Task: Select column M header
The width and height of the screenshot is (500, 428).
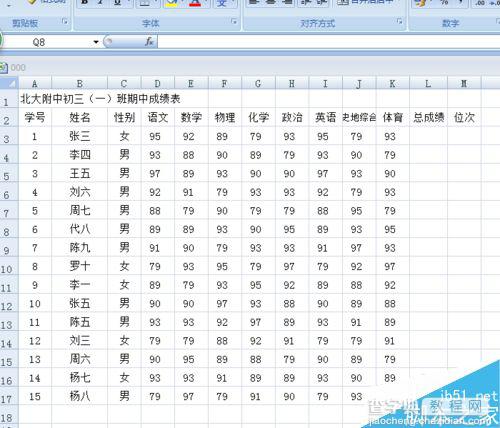Action: tap(464, 83)
